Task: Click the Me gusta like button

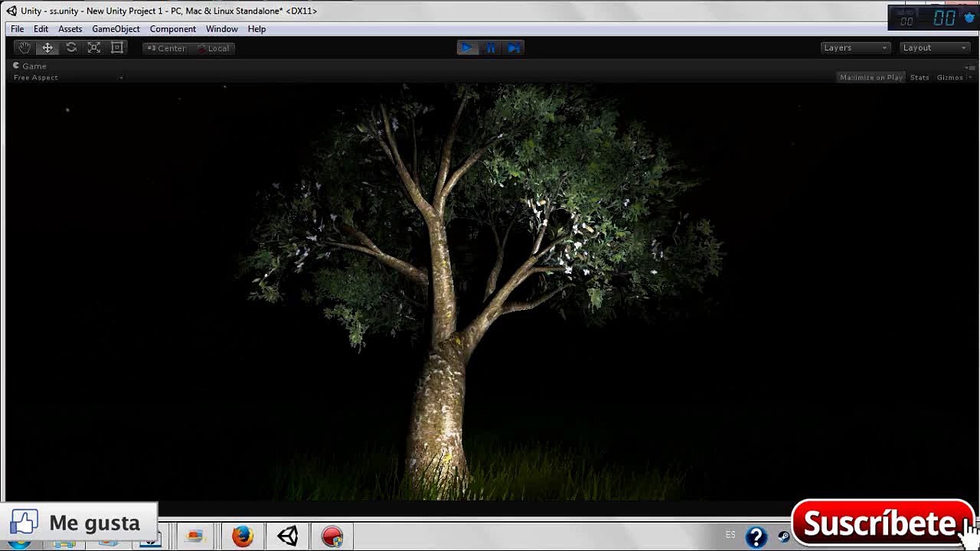Action: [79, 523]
